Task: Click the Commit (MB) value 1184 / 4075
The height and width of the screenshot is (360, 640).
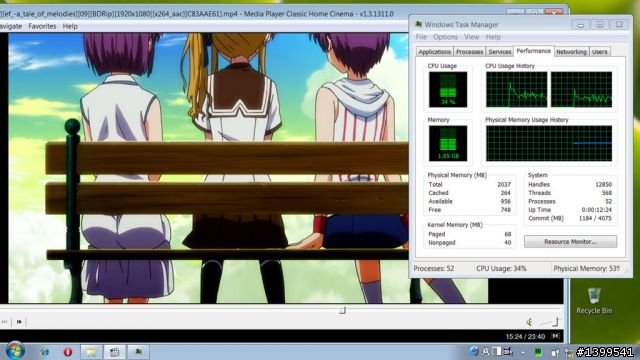Action: click(x=595, y=218)
